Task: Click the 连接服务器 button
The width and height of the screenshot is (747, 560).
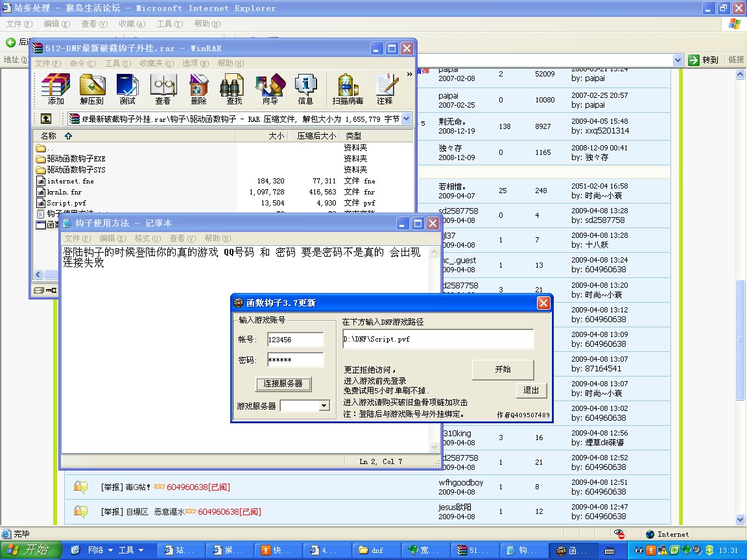Action: 283,384
